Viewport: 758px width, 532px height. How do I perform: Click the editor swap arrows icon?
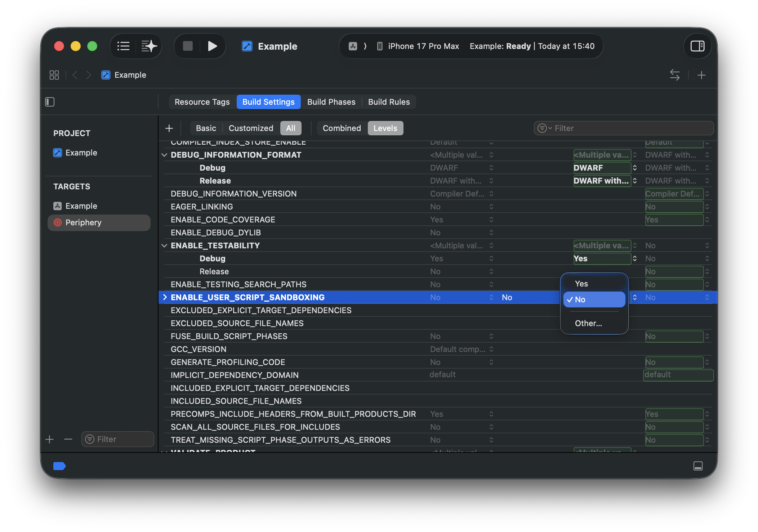[674, 75]
